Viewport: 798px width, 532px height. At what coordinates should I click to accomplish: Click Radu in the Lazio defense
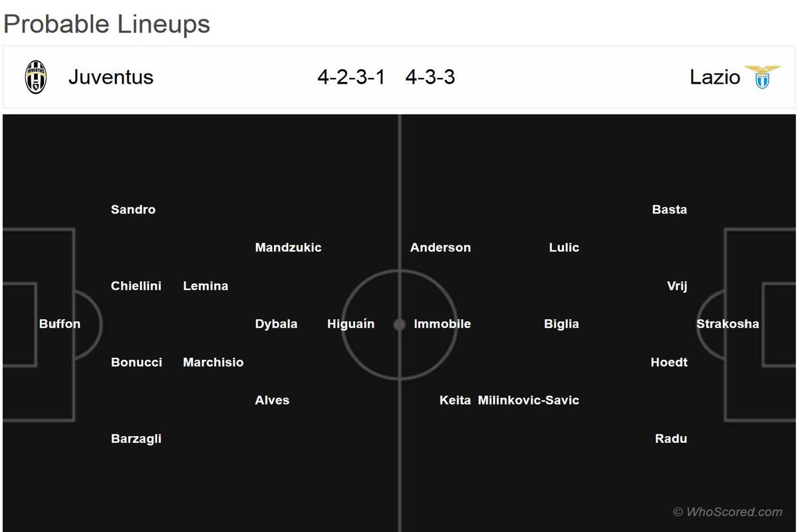coord(671,439)
